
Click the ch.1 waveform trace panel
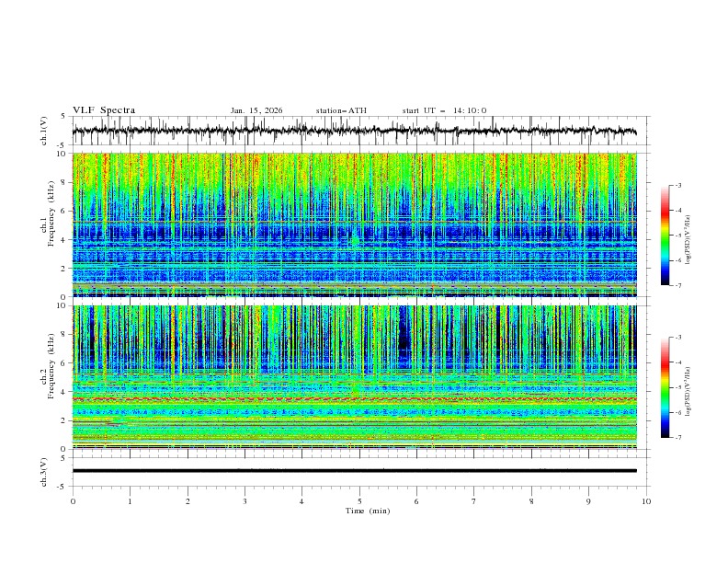point(358,132)
